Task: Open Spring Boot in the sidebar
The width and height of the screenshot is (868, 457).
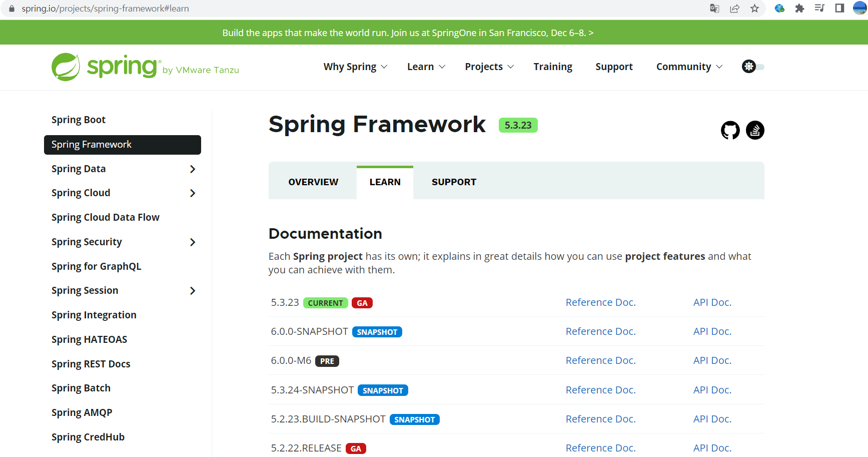Action: pyautogui.click(x=79, y=120)
